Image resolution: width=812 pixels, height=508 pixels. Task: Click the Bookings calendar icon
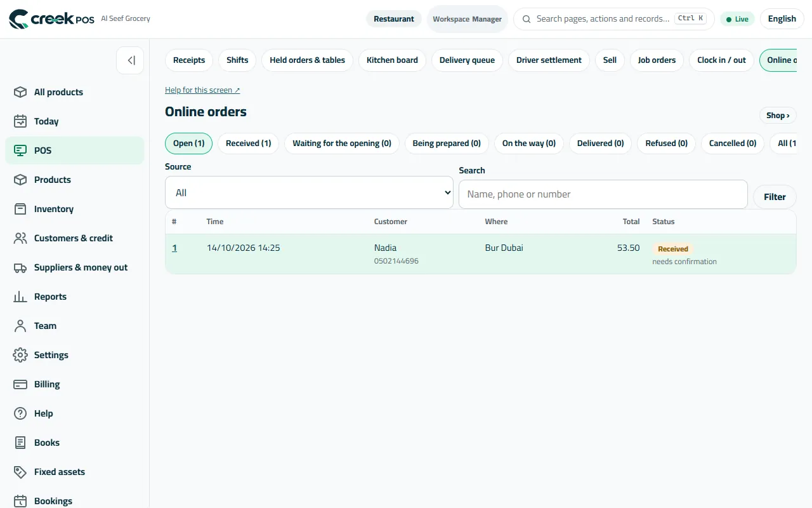pos(20,501)
